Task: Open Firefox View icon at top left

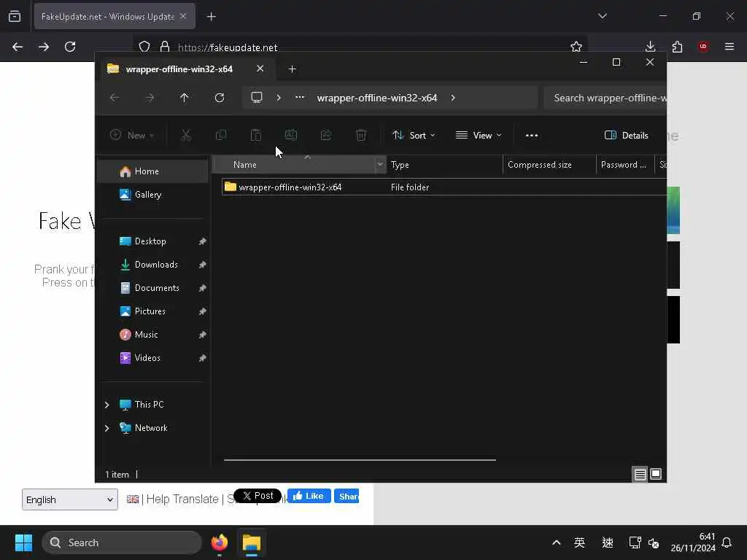Action: [15, 16]
